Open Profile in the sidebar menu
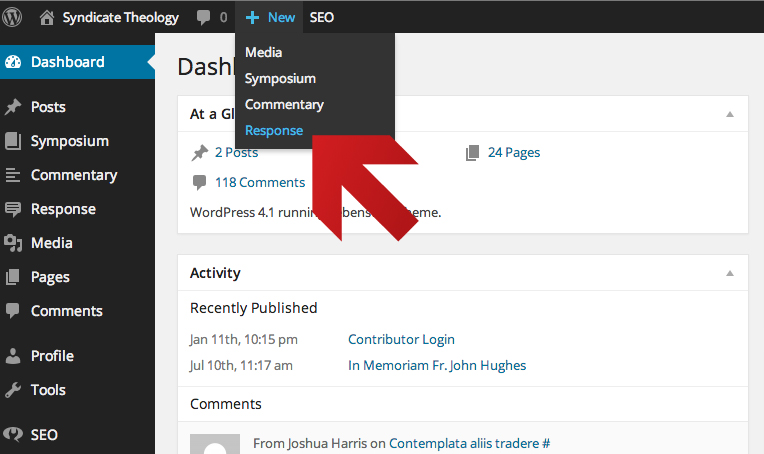Image resolution: width=764 pixels, height=454 pixels. tap(52, 356)
